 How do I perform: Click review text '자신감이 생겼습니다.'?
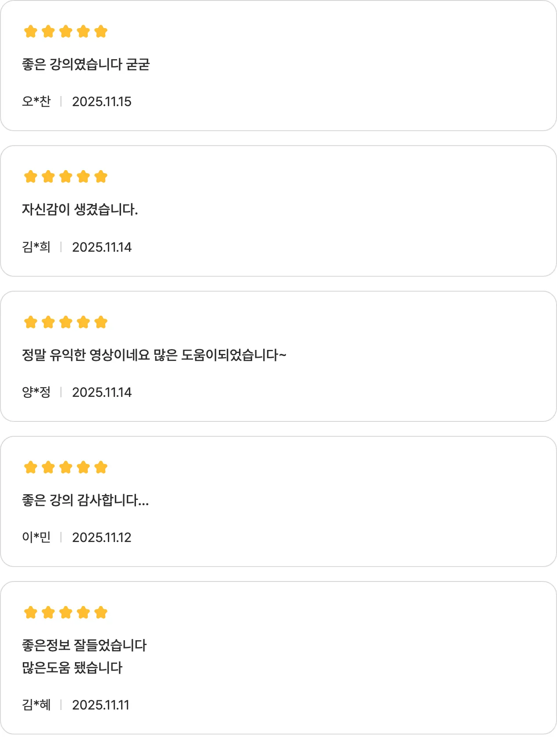click(x=80, y=210)
